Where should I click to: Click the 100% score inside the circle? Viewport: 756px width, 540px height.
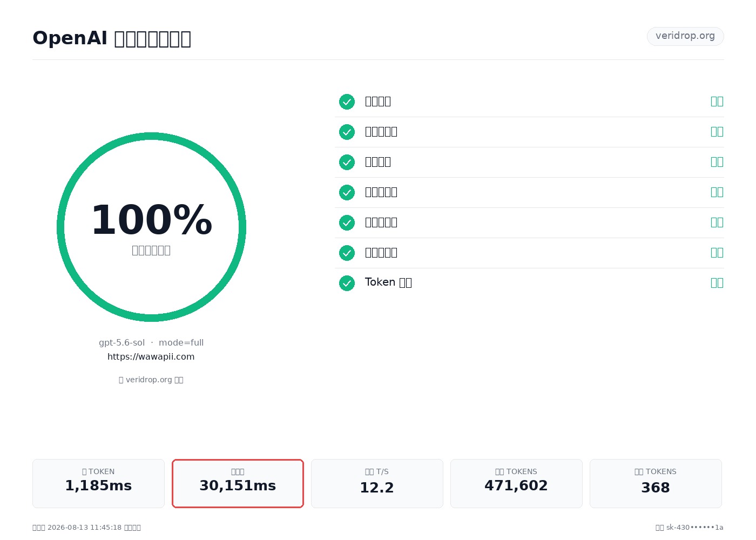[151, 220]
